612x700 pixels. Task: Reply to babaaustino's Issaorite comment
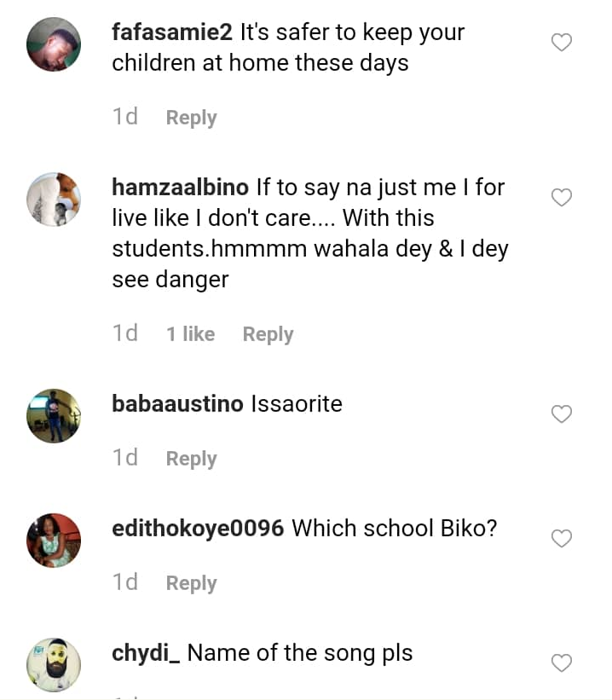(191, 459)
